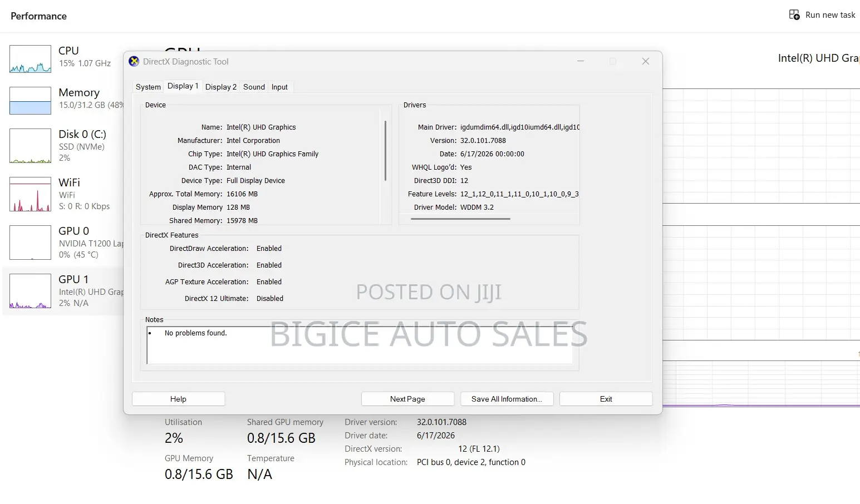Click the Device list vertical scrollbar
Image resolution: width=860 pixels, height=504 pixels.
click(385, 151)
